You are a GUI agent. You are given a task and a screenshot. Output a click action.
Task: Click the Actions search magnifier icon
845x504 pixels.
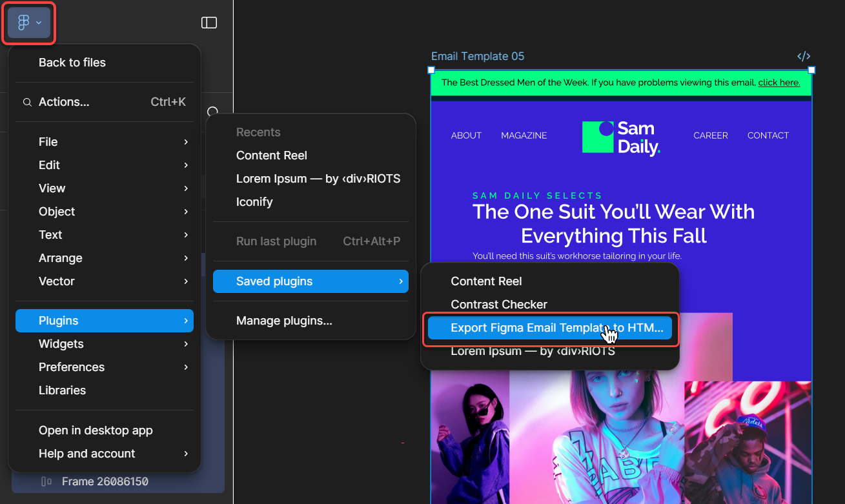(27, 102)
